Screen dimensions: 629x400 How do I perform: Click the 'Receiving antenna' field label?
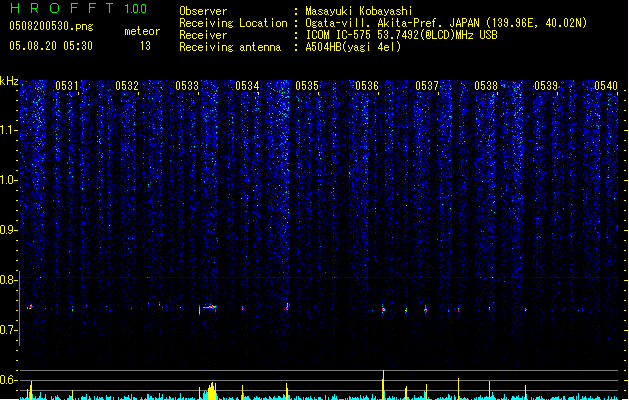[x=230, y=47]
